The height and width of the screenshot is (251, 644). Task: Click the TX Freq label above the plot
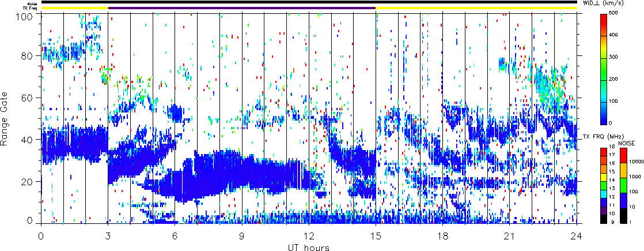[x=32, y=8]
